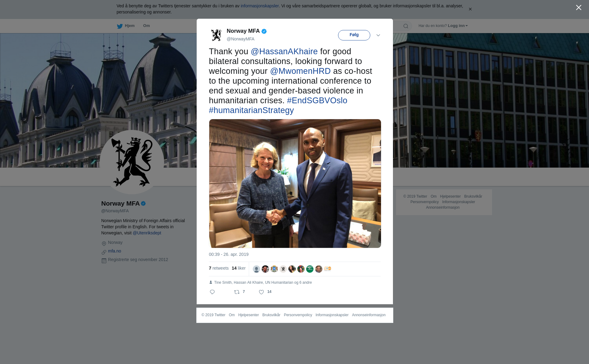589x364 pixels.
Task: Dismiss the cookie notice with small x
Action: coord(470,9)
